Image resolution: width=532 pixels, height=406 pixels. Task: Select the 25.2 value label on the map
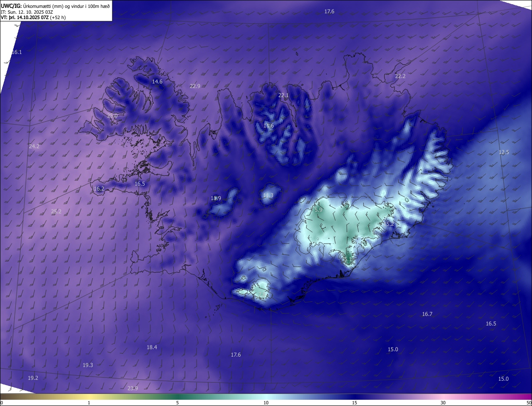[56, 212]
